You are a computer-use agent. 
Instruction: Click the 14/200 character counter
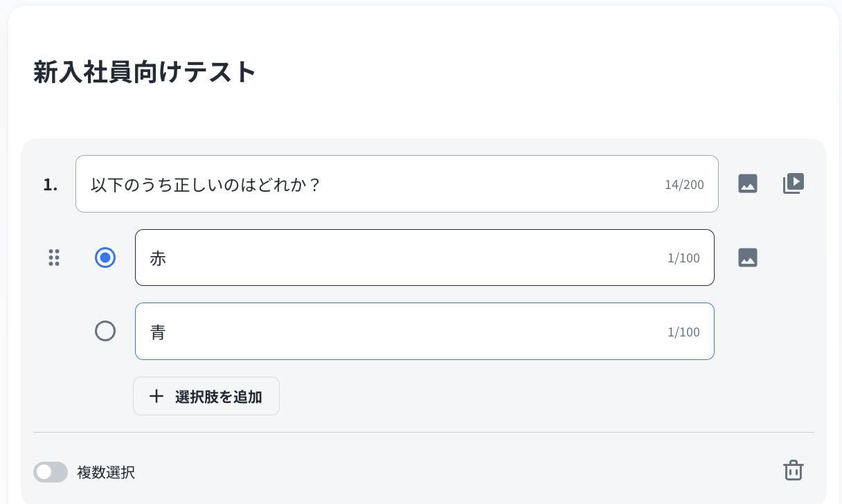tap(684, 185)
